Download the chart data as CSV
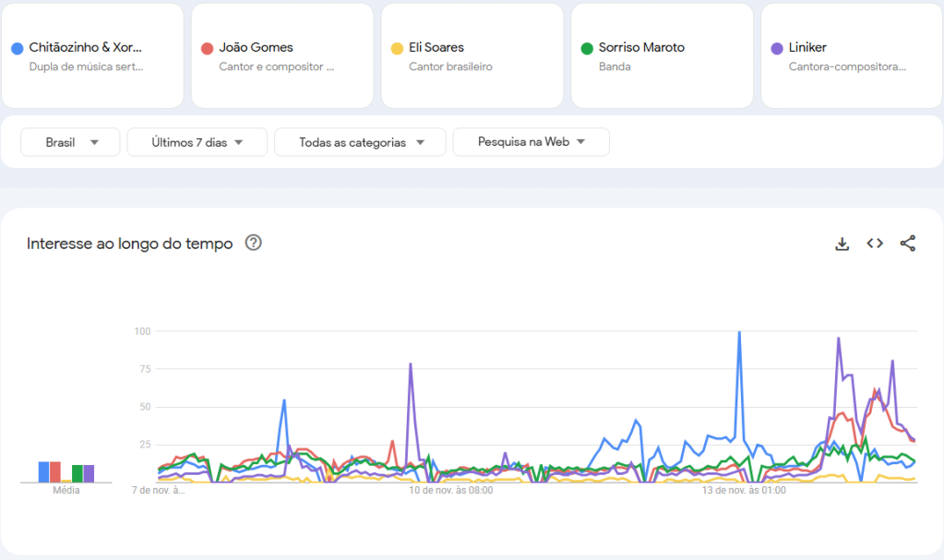Image resolution: width=944 pixels, height=560 pixels. click(841, 243)
